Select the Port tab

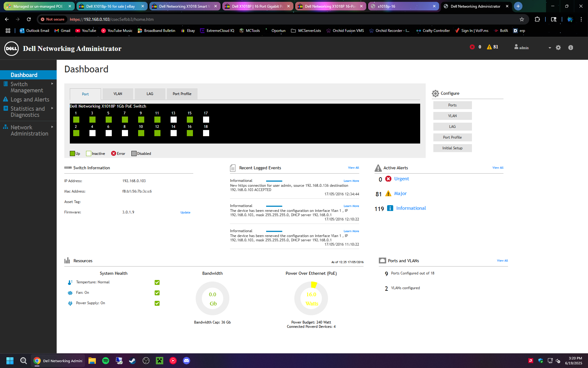tap(85, 94)
